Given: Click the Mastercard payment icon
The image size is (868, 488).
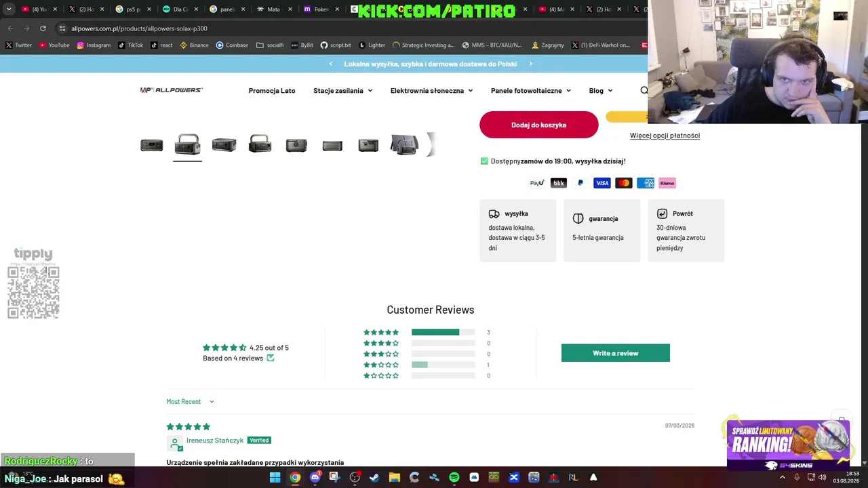Looking at the screenshot, I should click(x=624, y=183).
